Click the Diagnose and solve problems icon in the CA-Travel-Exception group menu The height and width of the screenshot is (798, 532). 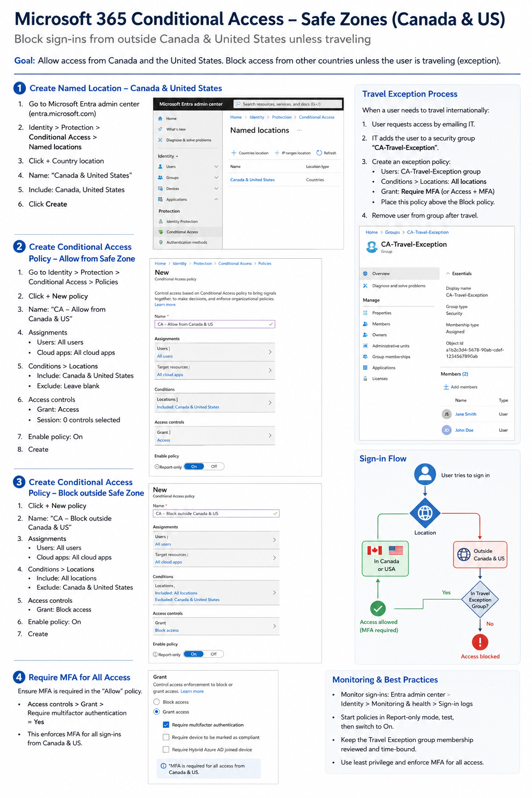[x=365, y=286]
